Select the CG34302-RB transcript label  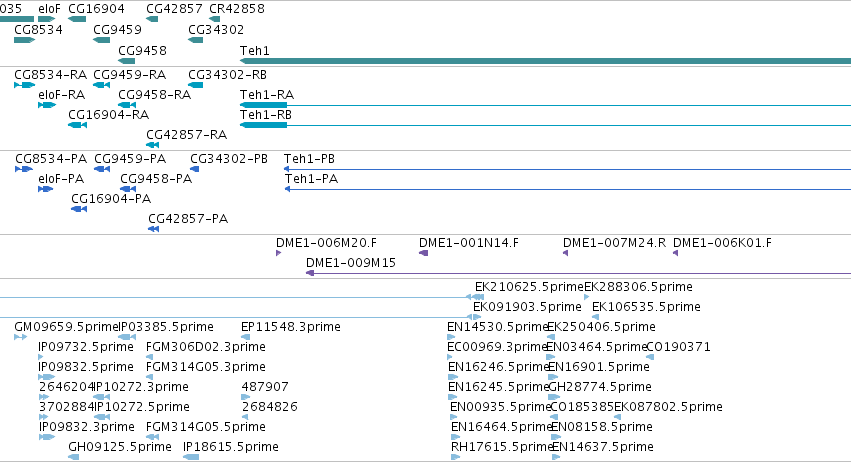[x=227, y=75]
